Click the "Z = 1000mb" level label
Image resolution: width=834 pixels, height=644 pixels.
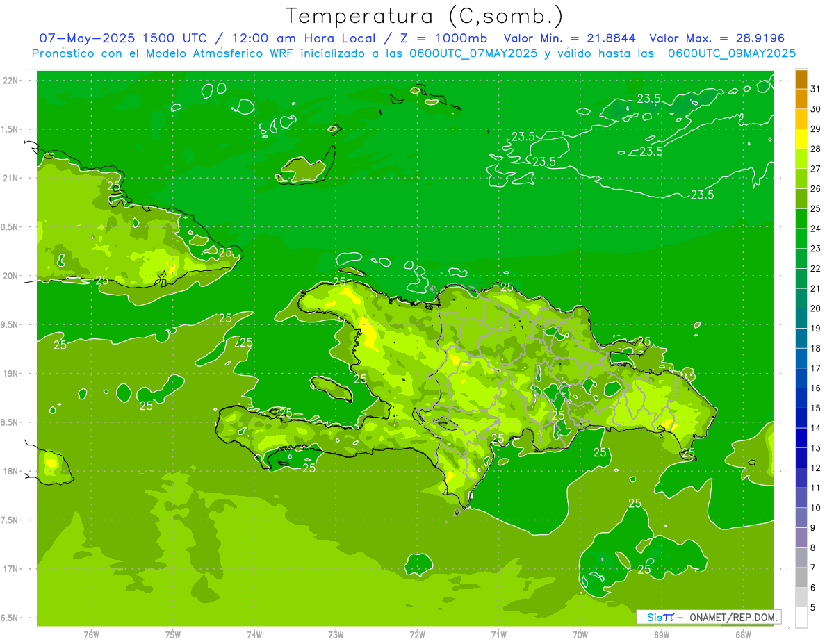click(443, 38)
